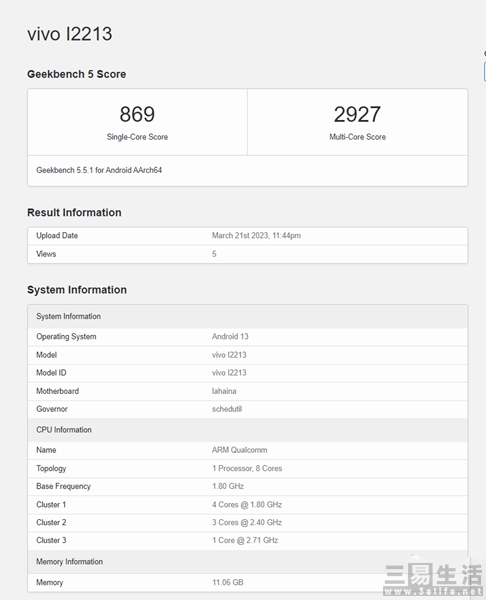Click the March 21st 2023, 11:44pm value
Viewport: 486px width, 600px height.
[x=256, y=235]
